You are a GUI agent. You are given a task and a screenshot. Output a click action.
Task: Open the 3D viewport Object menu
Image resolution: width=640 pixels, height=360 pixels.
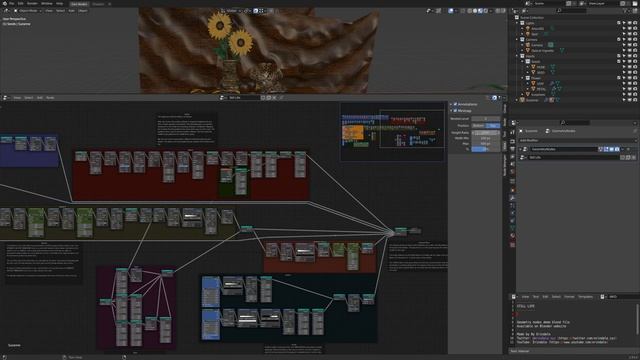83,11
